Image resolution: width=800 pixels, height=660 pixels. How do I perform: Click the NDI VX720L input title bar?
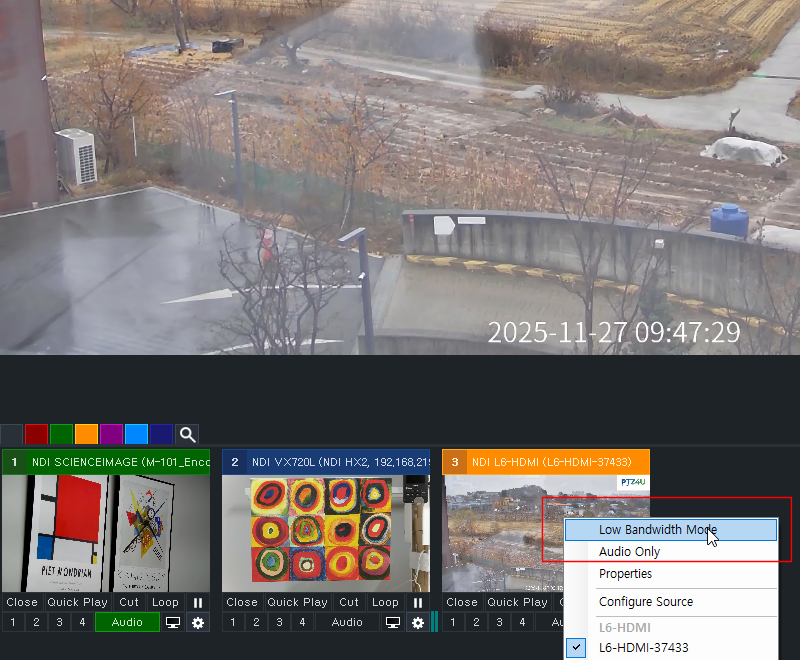326,462
